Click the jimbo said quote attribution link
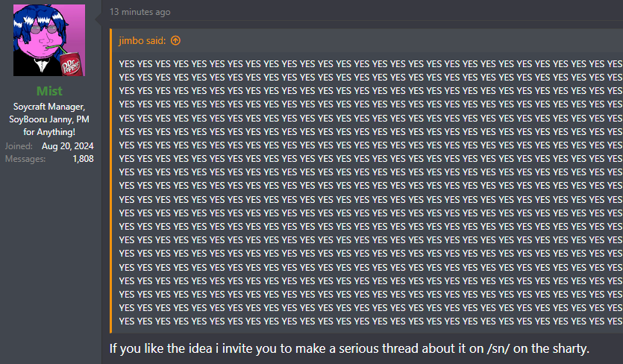The height and width of the screenshot is (364, 623). point(142,40)
